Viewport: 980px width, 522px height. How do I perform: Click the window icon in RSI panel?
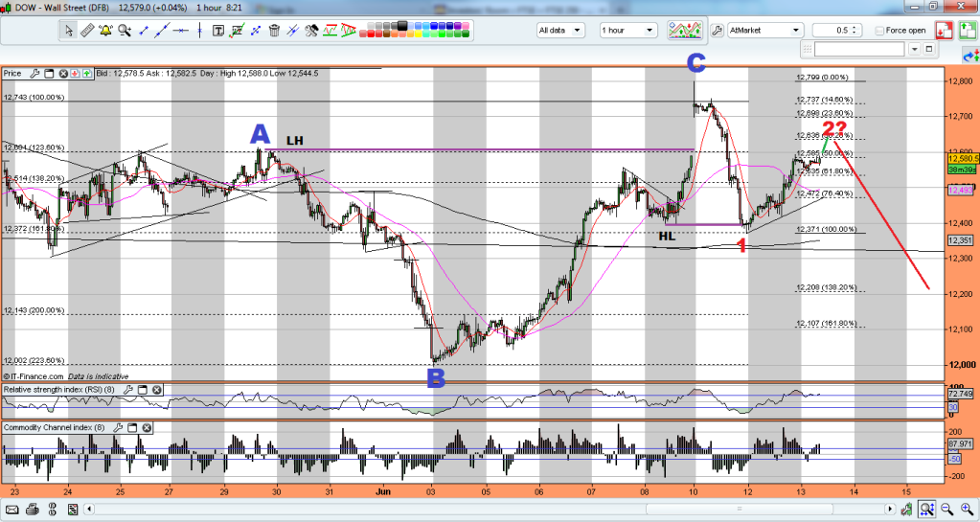143,390
